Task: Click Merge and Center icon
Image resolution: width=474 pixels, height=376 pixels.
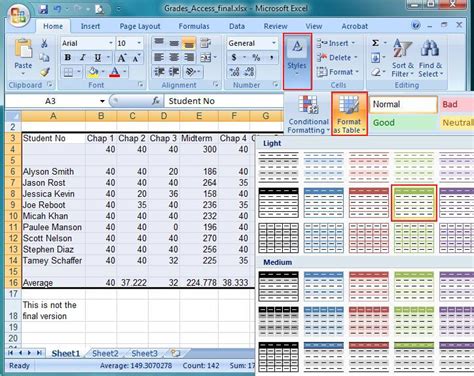Action: point(206,58)
